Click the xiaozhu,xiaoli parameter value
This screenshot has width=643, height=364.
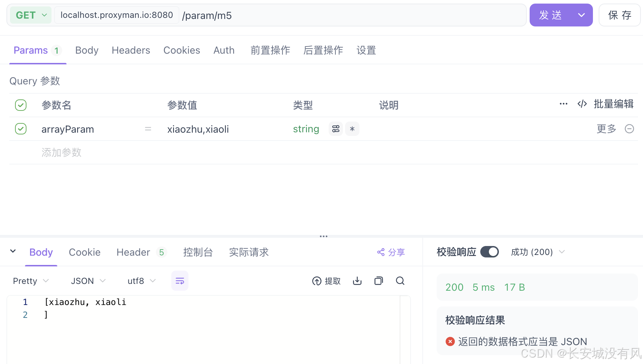(198, 129)
